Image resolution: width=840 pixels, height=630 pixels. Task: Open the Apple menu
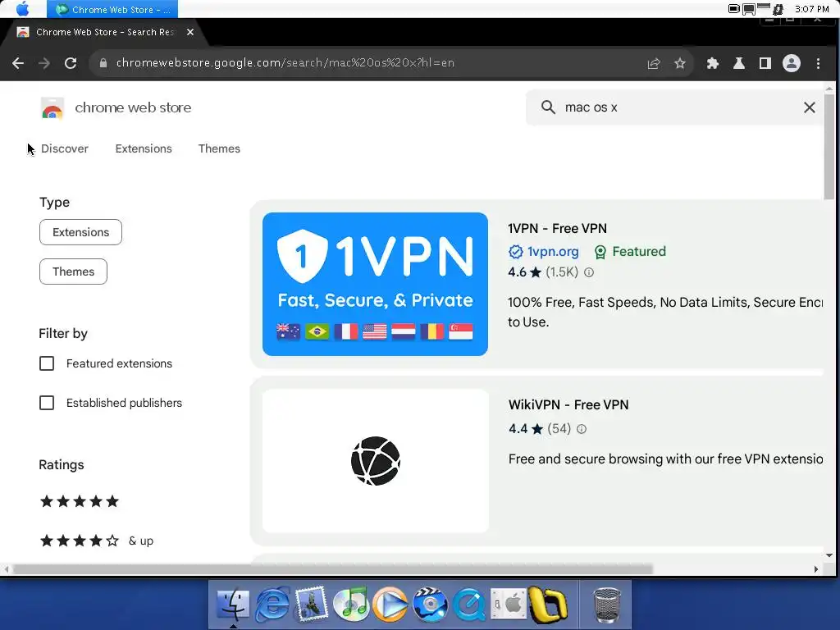click(x=22, y=8)
